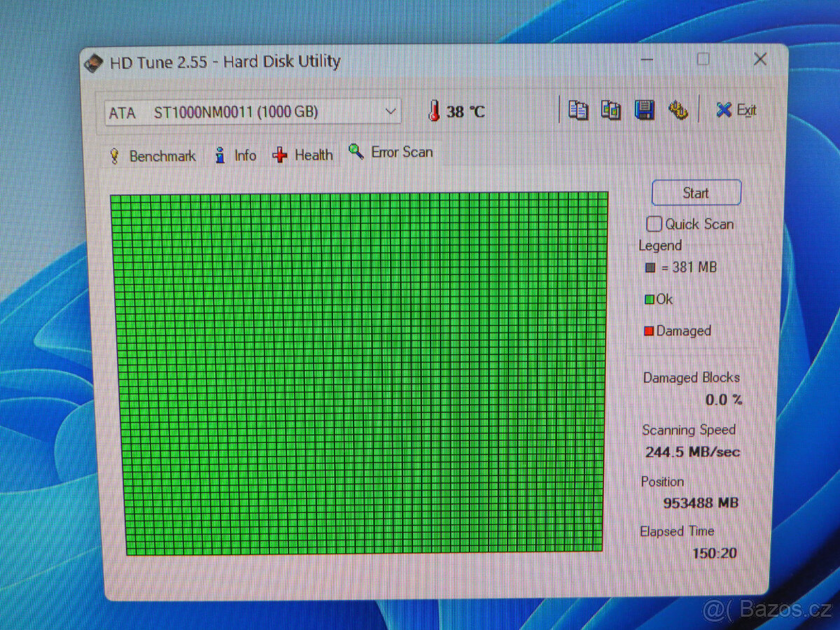The image size is (840, 630).
Task: Click the save screenshot floppy disk icon
Action: point(644,110)
